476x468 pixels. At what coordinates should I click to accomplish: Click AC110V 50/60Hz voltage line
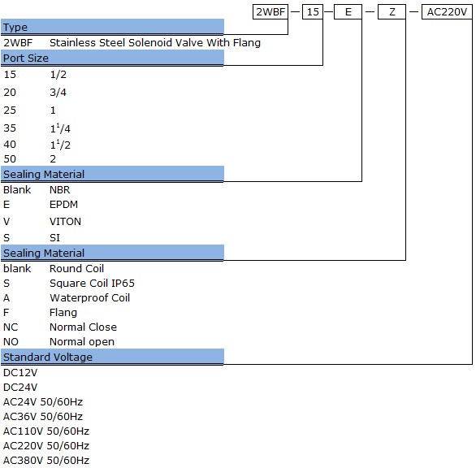coord(46,431)
